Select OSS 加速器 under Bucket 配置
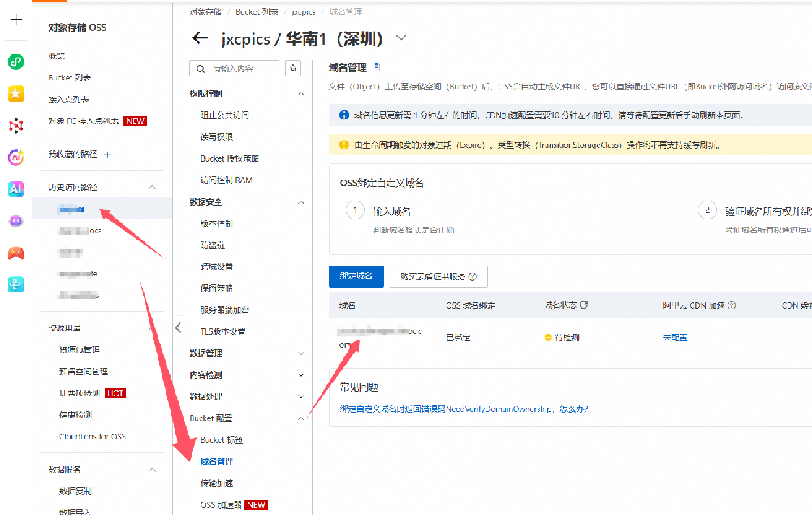The width and height of the screenshot is (812, 515). (x=221, y=504)
